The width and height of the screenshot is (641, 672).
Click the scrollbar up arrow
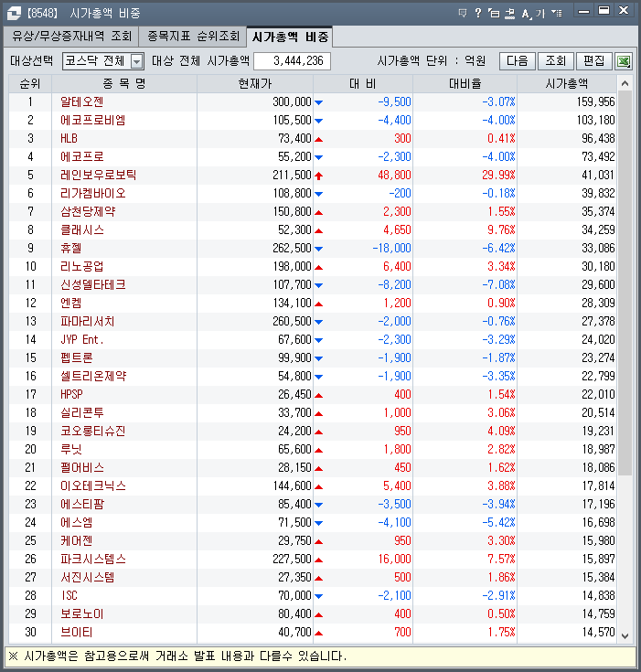[x=625, y=83]
